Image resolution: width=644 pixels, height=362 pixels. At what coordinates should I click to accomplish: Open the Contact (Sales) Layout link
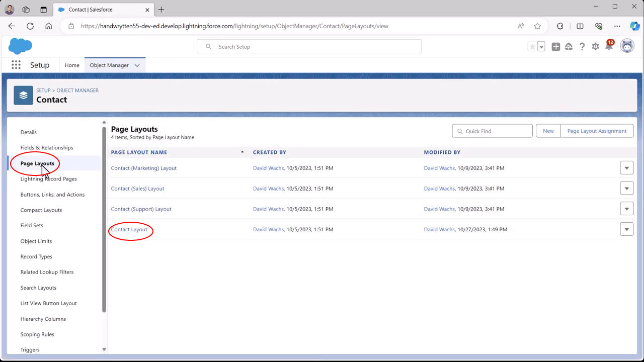(x=137, y=189)
